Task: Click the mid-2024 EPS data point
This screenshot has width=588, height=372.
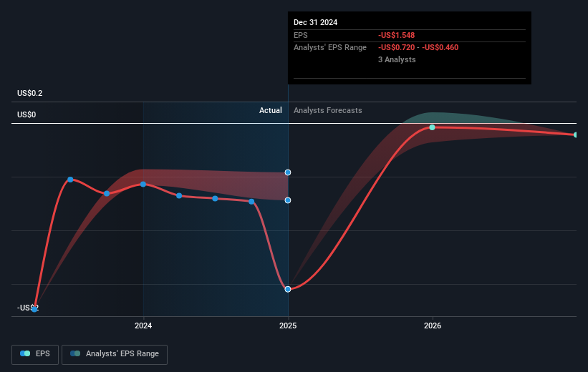Action: coord(216,199)
